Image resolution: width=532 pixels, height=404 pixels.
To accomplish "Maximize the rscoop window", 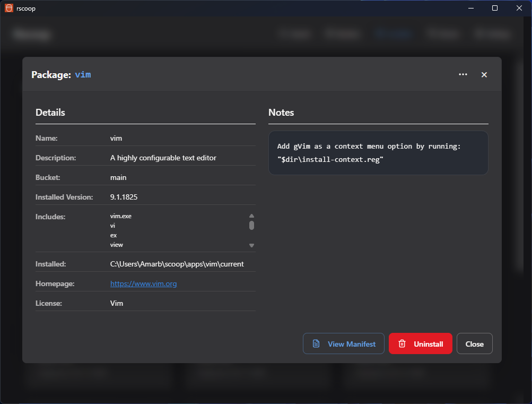I will (x=495, y=8).
